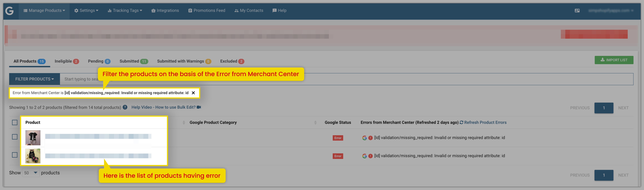The width and height of the screenshot is (644, 190).
Task: Click the refresh icon beside Refresh Product Errors
Action: 461,123
